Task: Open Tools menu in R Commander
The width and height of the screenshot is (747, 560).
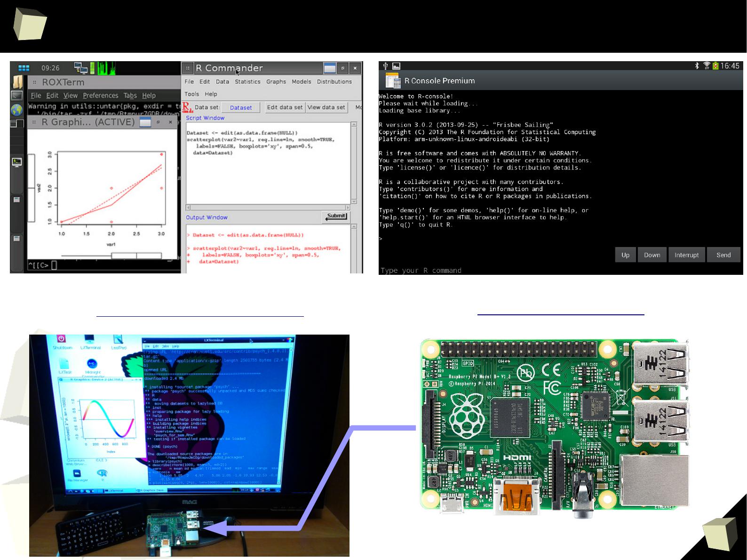Action: pos(191,94)
